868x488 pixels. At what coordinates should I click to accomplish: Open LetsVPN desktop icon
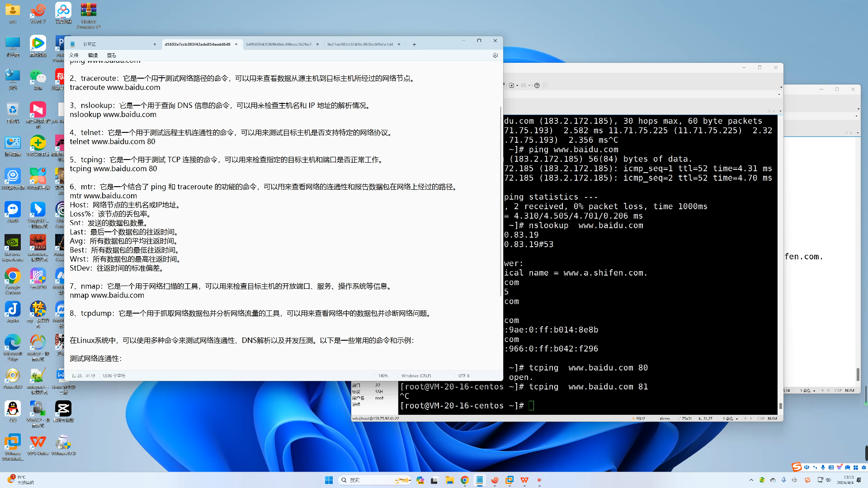[x=38, y=278]
